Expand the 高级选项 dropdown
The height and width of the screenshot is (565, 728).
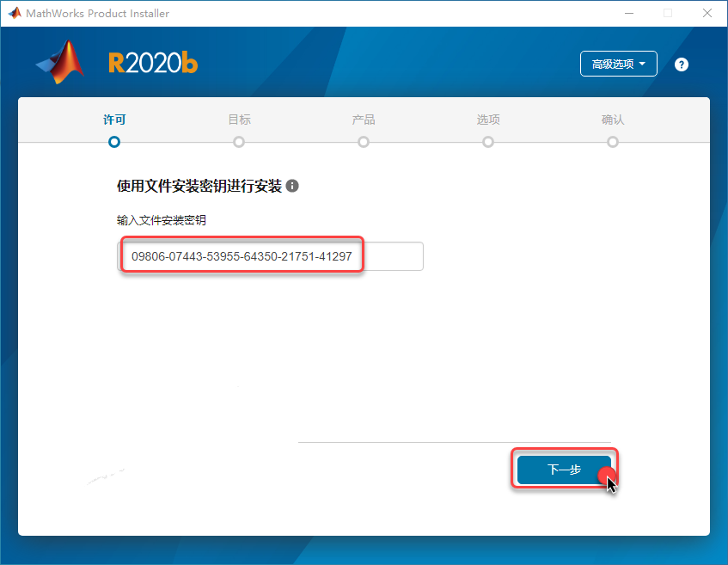[x=619, y=64]
